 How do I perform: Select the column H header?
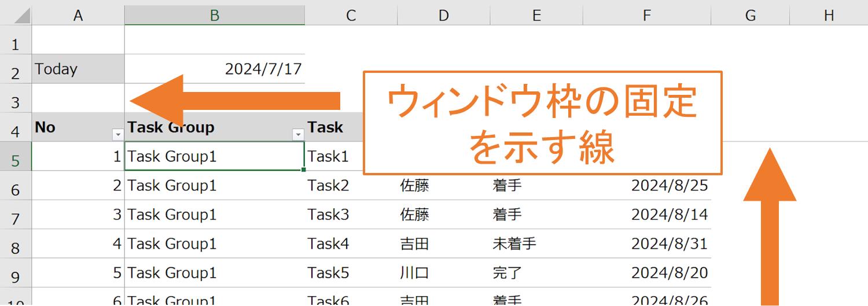point(829,16)
